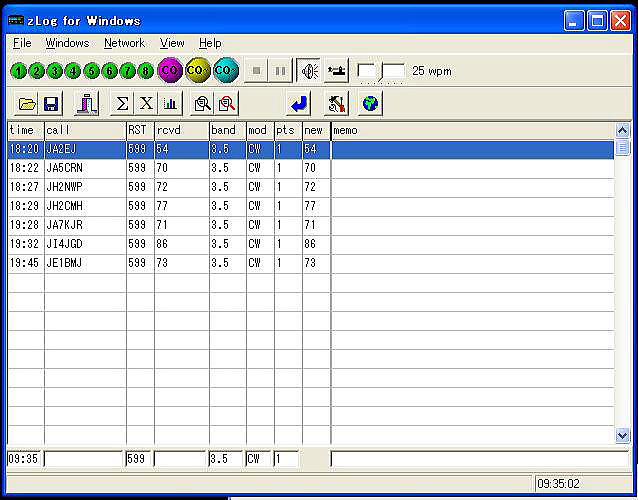Click the magenta CQ button
638x500 pixels.
[170, 70]
